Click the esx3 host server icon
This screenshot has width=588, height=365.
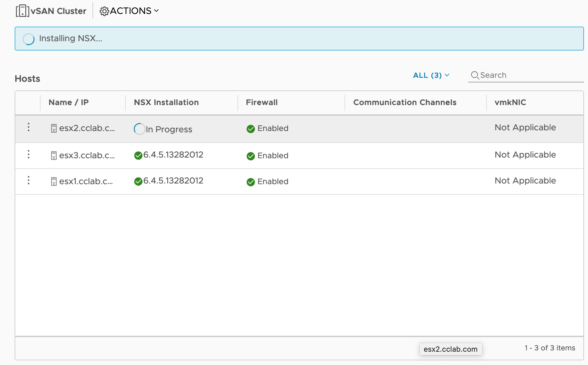(54, 156)
